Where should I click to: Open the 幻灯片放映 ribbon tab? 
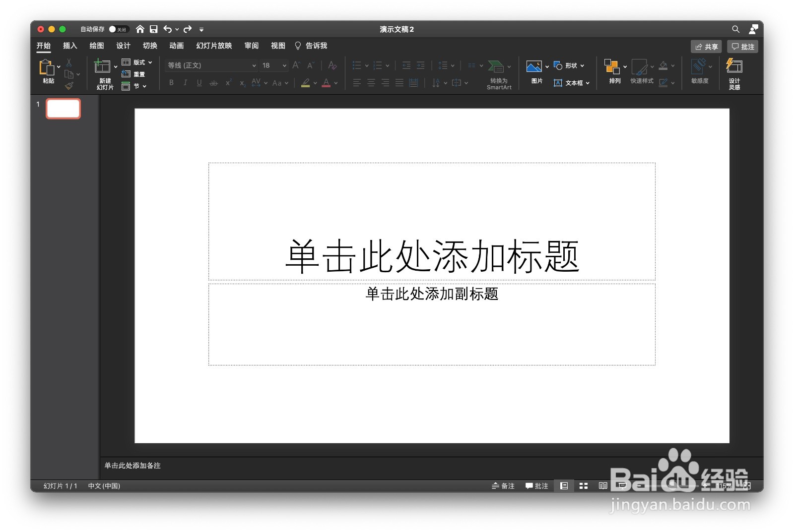pyautogui.click(x=213, y=46)
